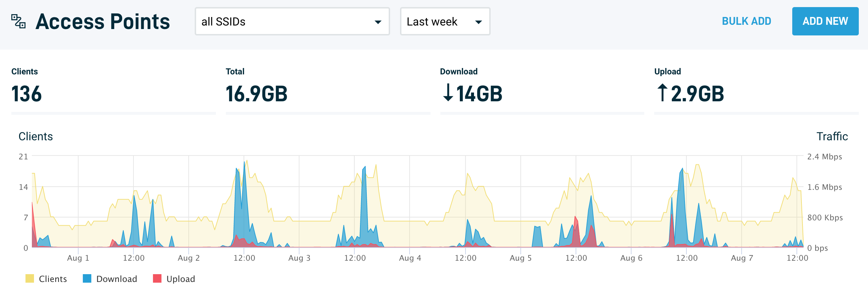
Task: Click the Upload stat heading above 2.9GB
Action: (x=668, y=72)
